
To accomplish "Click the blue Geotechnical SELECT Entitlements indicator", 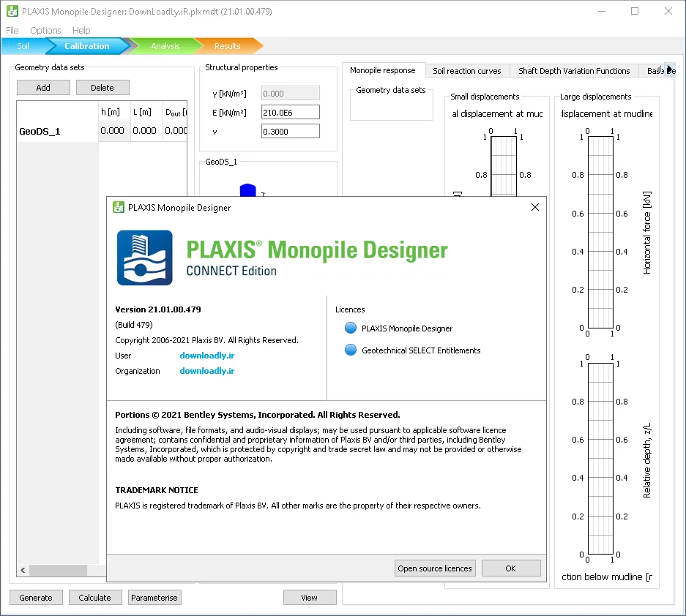I will (351, 350).
